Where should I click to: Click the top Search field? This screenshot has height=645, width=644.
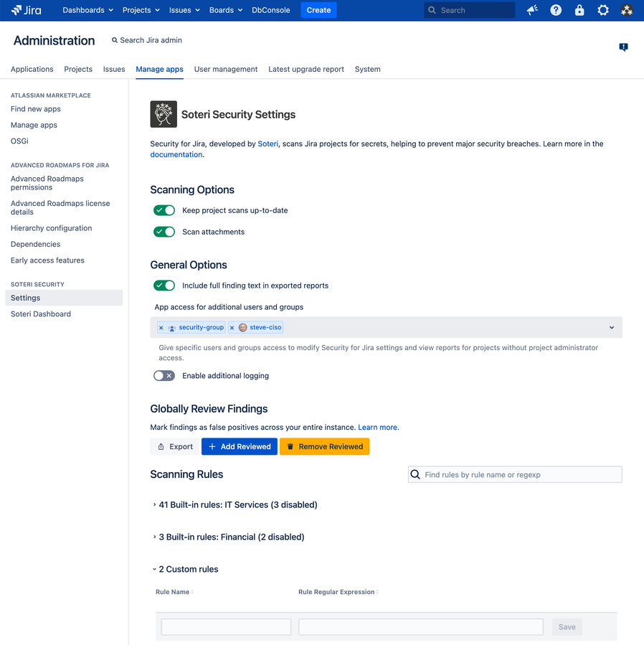[469, 10]
